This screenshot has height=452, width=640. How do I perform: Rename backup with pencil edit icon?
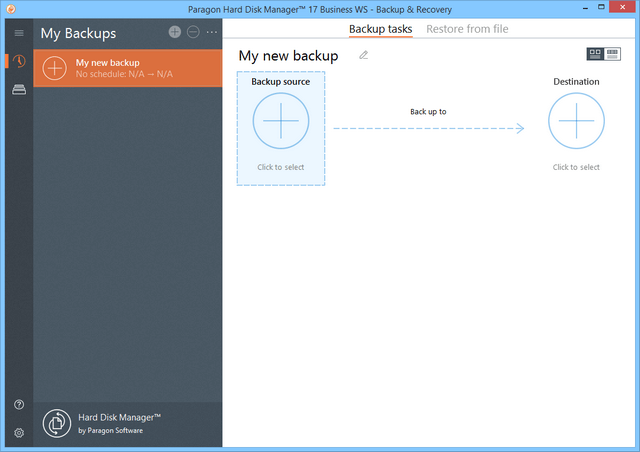(364, 55)
